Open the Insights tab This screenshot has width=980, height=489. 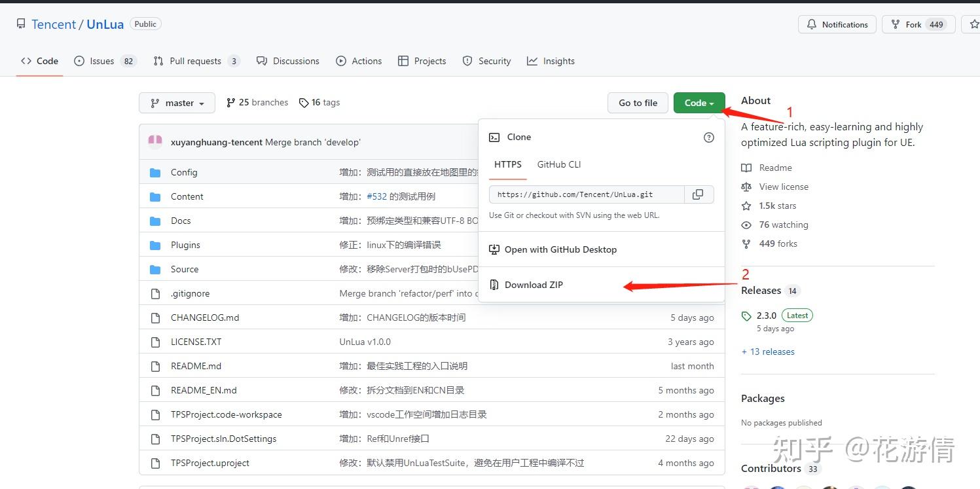click(x=551, y=62)
